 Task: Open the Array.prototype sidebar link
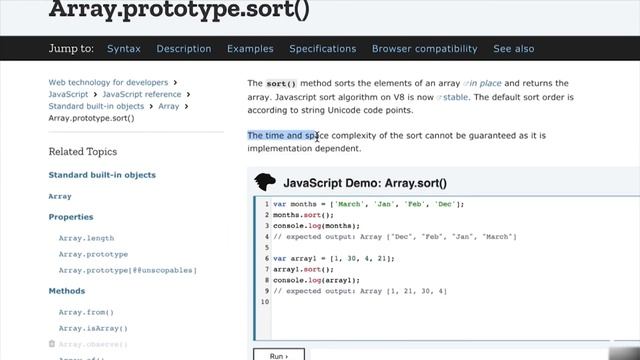(93, 254)
